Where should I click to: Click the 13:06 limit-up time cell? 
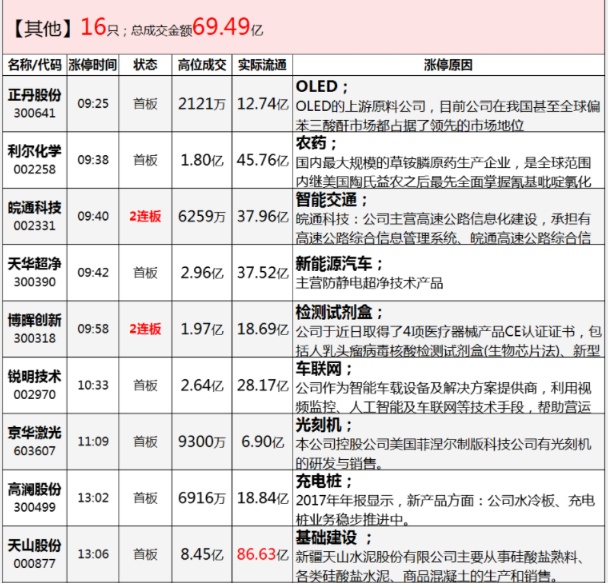(x=93, y=554)
